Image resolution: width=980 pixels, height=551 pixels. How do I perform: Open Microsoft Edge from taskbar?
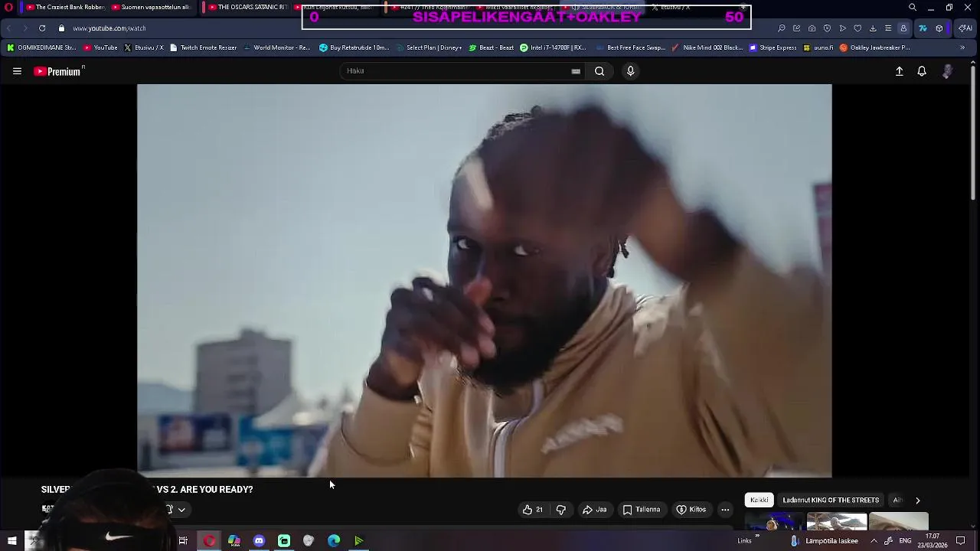tap(334, 541)
